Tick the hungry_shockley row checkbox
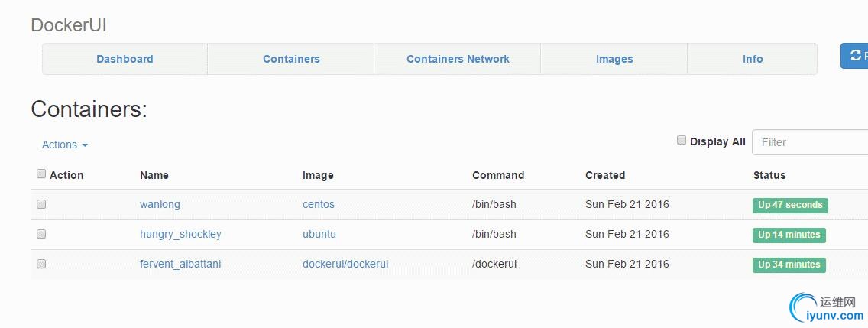 [x=41, y=235]
